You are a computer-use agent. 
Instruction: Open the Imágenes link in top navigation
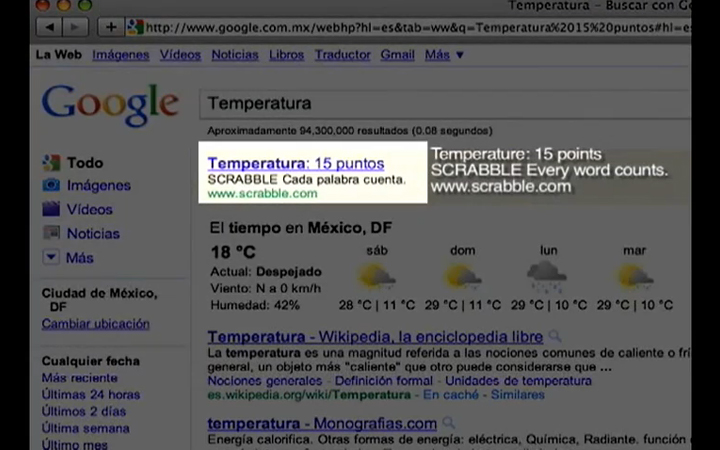121,55
